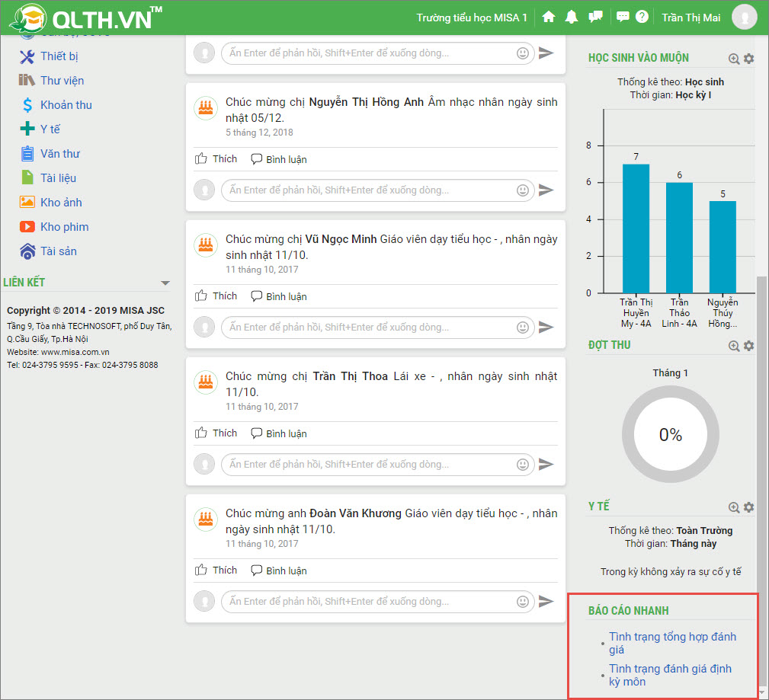
Task: Click the Nguyễn Thúy Hồng bar
Action: [x=723, y=247]
